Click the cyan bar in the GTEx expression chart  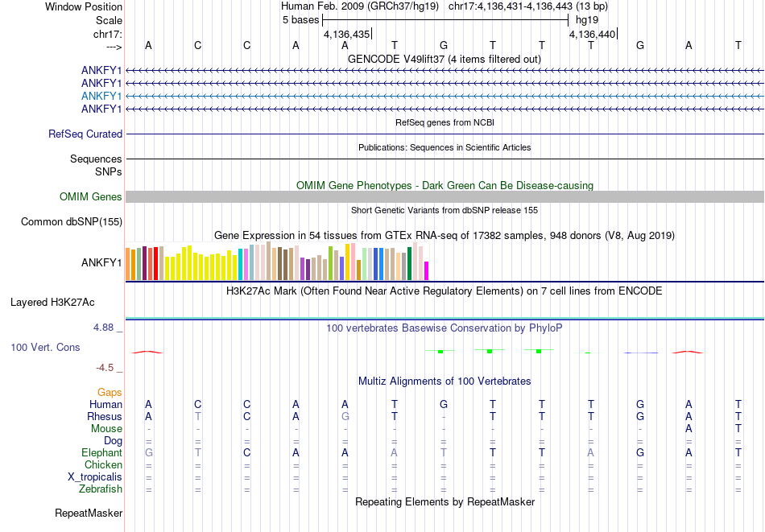click(x=240, y=264)
